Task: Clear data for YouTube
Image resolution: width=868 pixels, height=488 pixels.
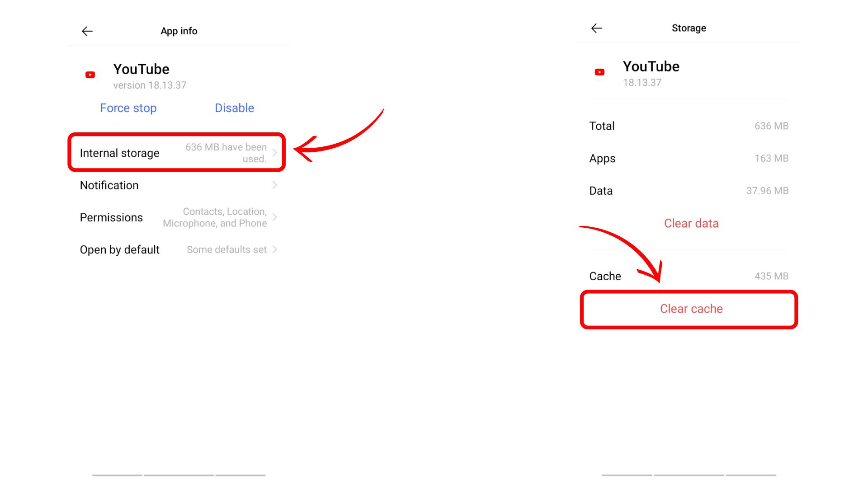Action: coord(691,223)
